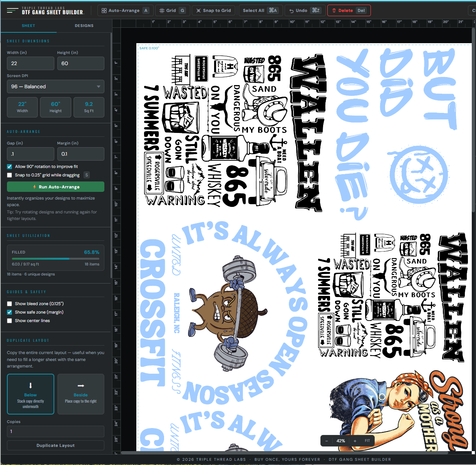The height and width of the screenshot is (465, 476).
Task: Click the Margin (in) input field
Action: click(x=80, y=154)
